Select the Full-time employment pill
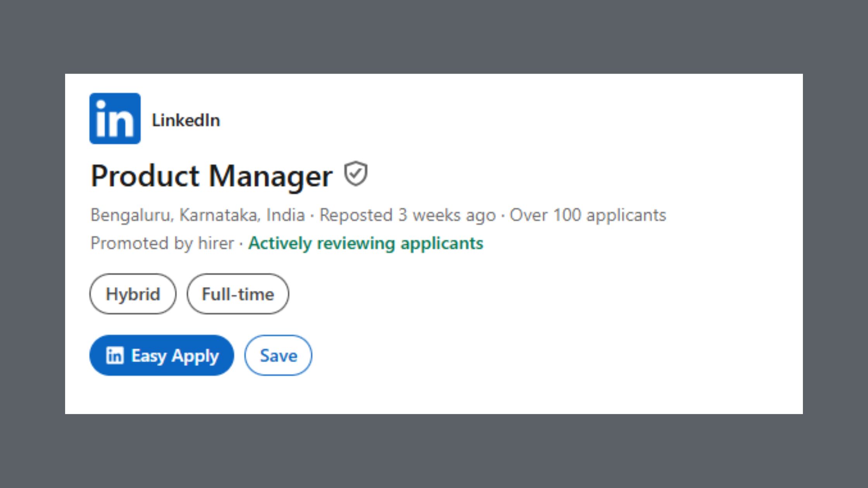Image resolution: width=868 pixels, height=488 pixels. tap(238, 294)
